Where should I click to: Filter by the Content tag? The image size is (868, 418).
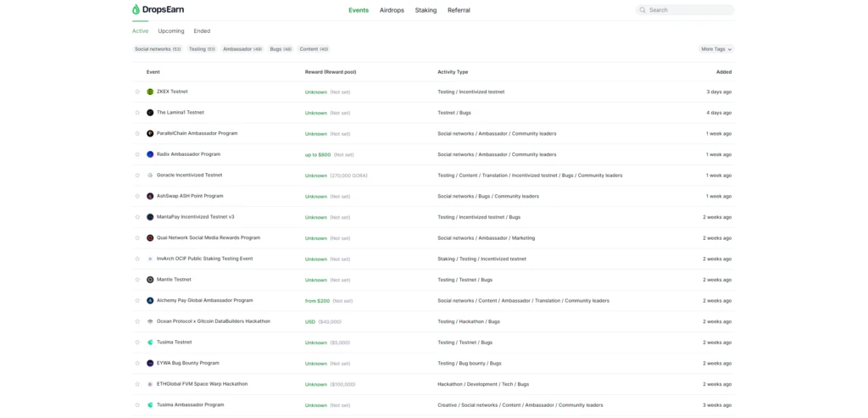point(314,49)
